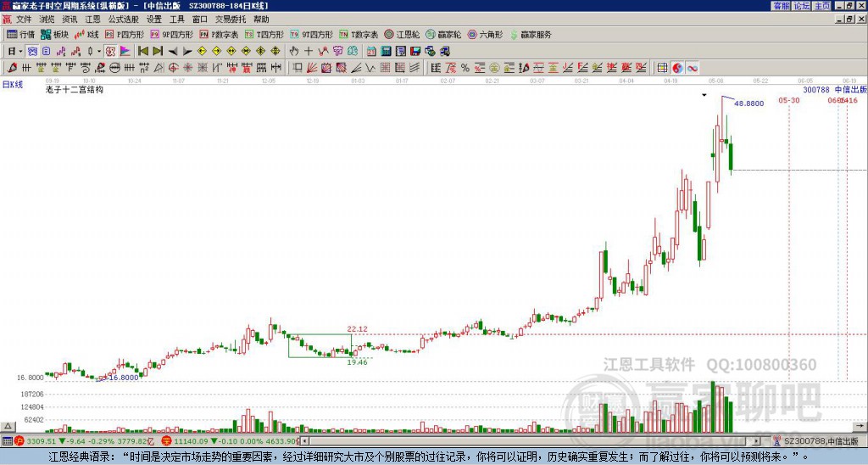Select the Gann fan lines tool
This screenshot has width=868, height=465.
click(312, 68)
